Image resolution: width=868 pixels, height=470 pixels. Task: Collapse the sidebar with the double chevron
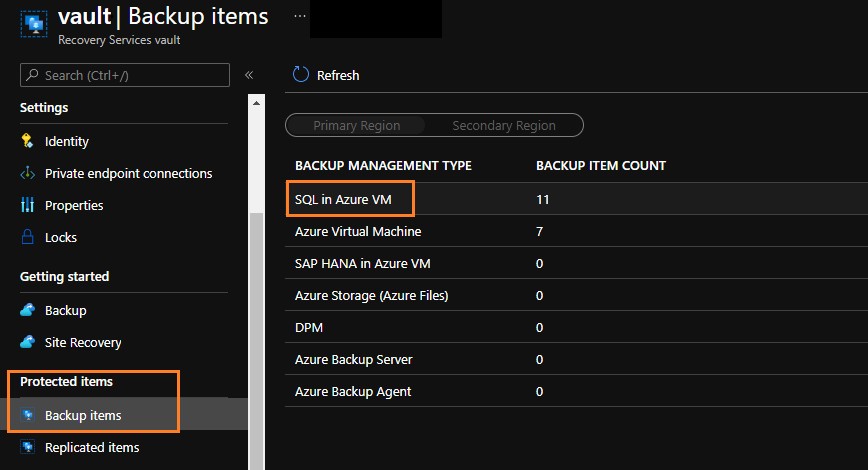(249, 75)
